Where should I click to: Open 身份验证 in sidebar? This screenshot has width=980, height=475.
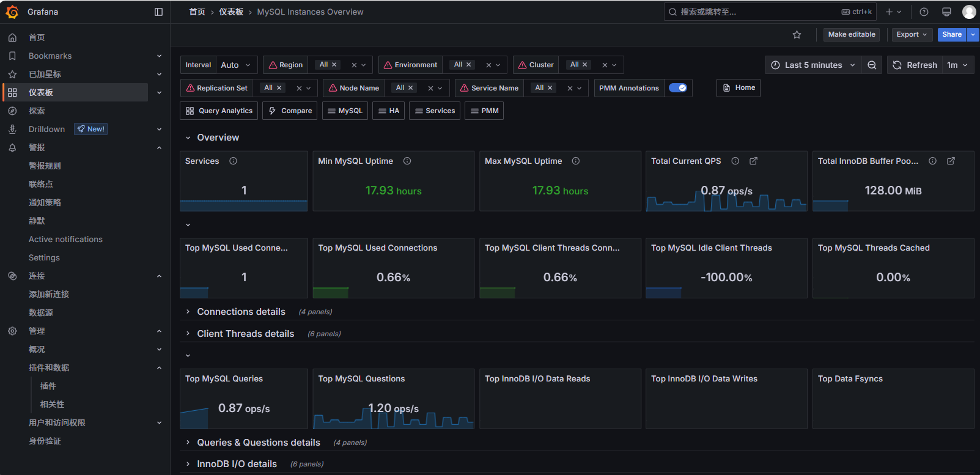tap(45, 441)
